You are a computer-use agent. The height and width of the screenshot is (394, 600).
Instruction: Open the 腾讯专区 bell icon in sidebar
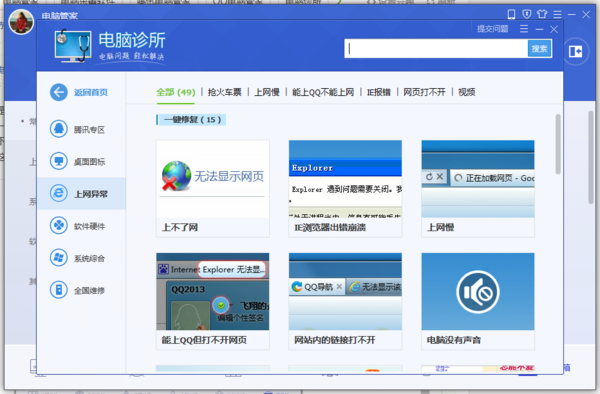pyautogui.click(x=59, y=129)
